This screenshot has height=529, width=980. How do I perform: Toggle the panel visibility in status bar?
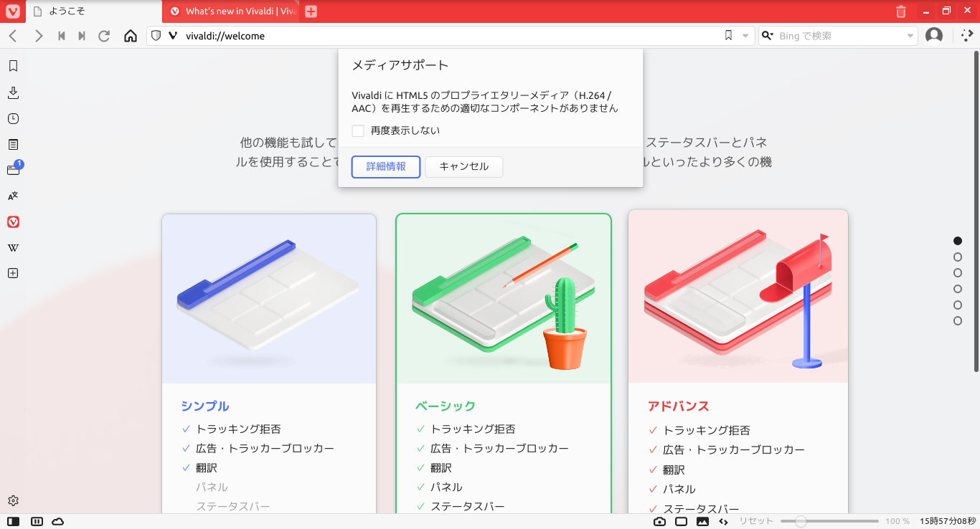[x=13, y=521]
